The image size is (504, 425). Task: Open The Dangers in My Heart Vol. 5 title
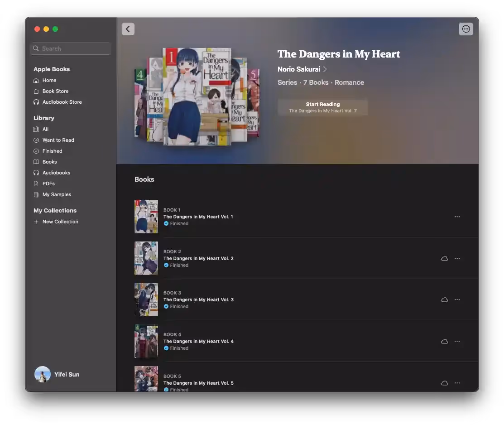tap(199, 383)
